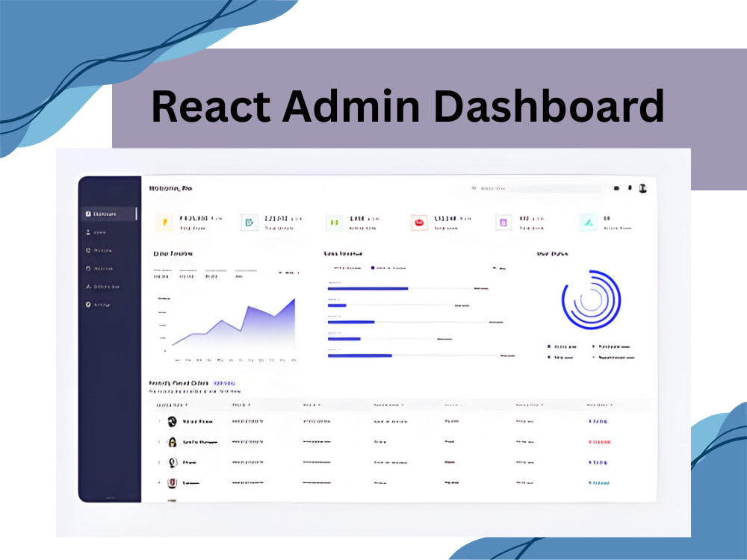747x560 pixels.
Task: Open the dropdown above the area chart
Action: point(289,273)
